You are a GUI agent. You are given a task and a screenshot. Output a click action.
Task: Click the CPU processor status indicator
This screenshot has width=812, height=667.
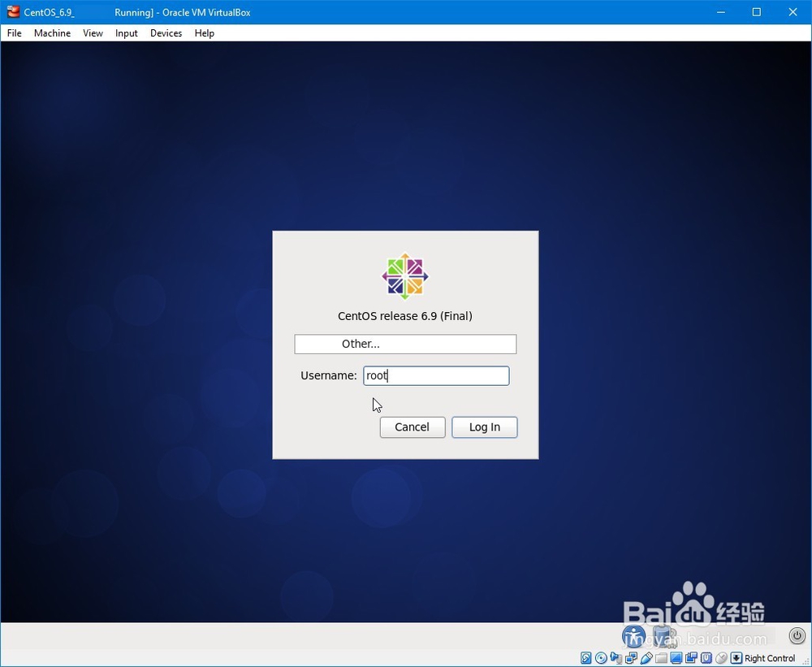[x=706, y=658]
